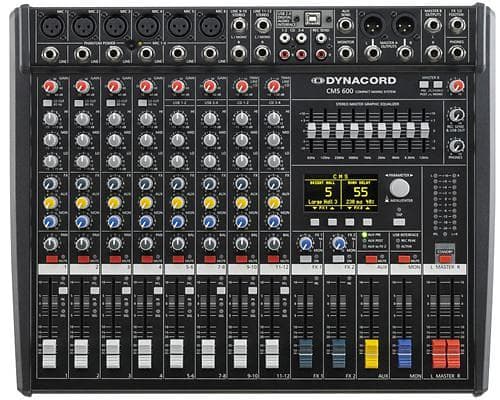Click the FX2 preset number '55' on display
The height and width of the screenshot is (400, 500).
pos(360,192)
